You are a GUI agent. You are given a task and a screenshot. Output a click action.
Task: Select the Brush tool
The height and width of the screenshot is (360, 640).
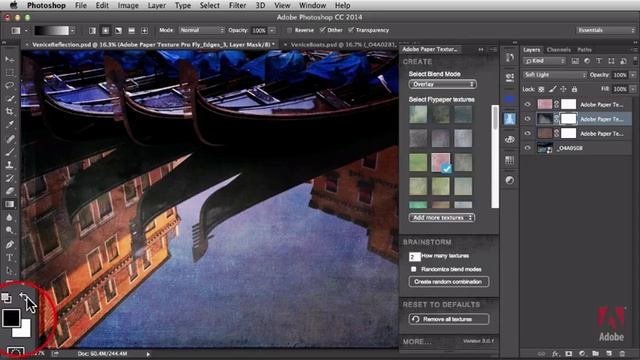point(9,152)
